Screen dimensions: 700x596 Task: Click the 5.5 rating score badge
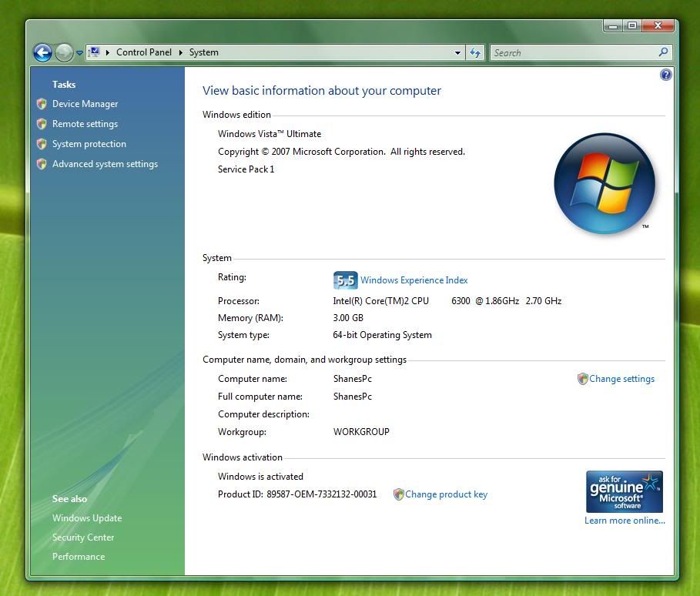click(x=345, y=280)
